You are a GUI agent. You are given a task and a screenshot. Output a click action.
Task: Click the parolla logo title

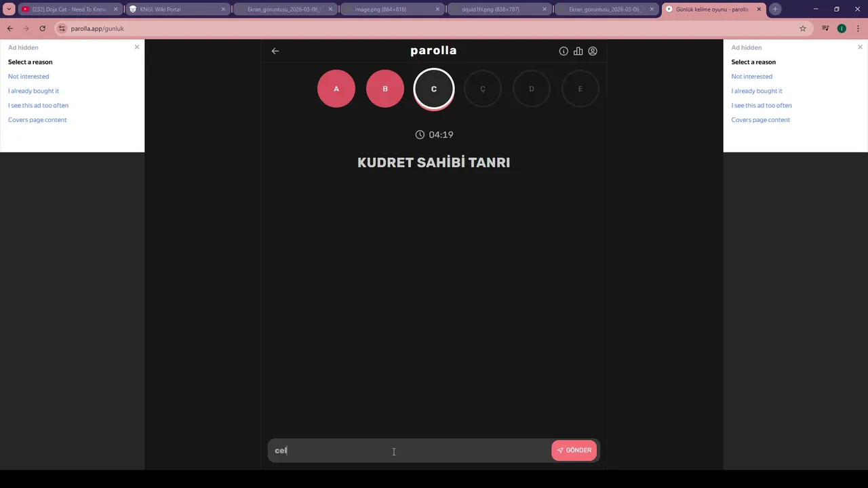[433, 51]
